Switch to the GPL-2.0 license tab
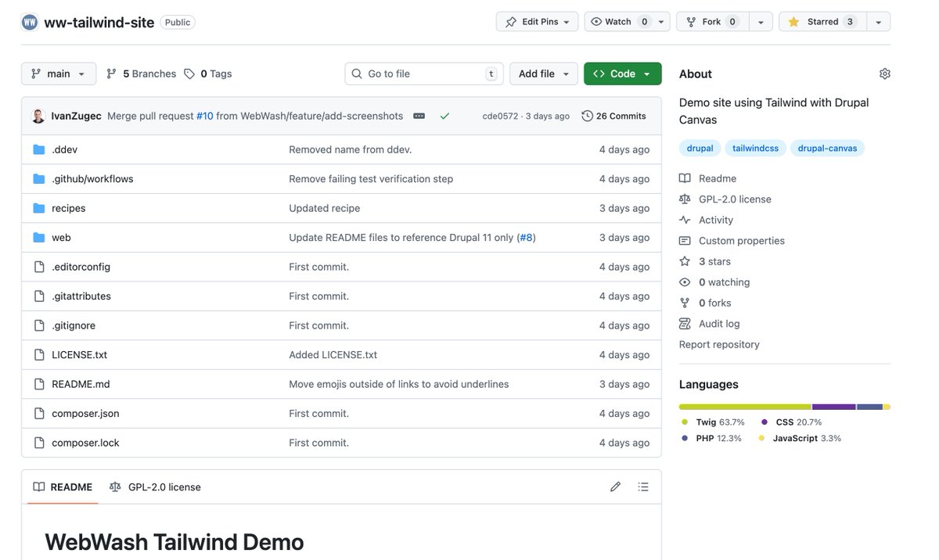 tap(155, 486)
